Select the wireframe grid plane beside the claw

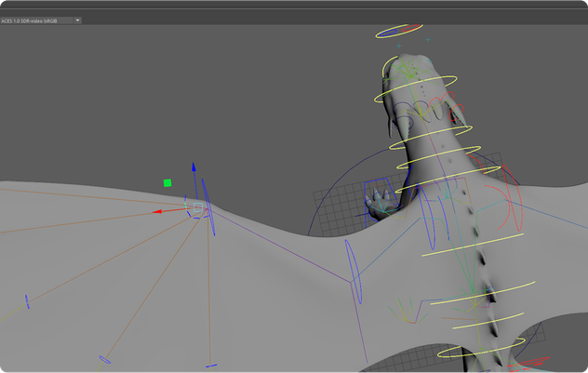[x=334, y=206]
